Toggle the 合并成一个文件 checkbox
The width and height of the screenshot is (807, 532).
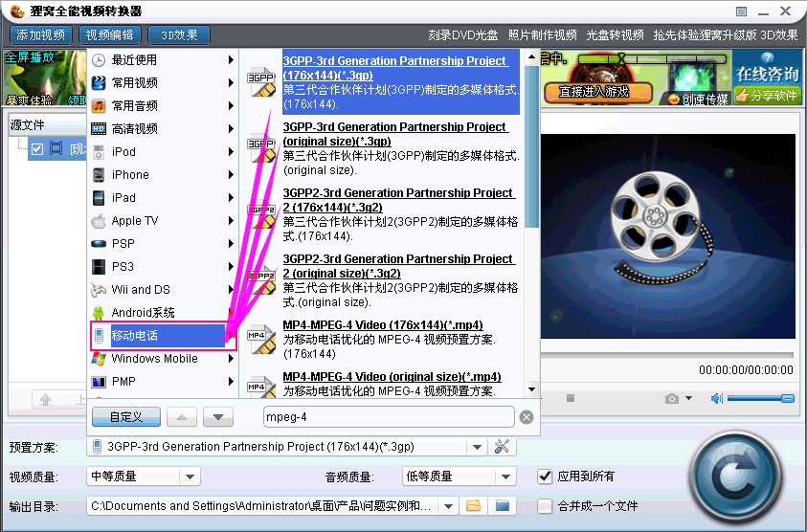click(545, 506)
